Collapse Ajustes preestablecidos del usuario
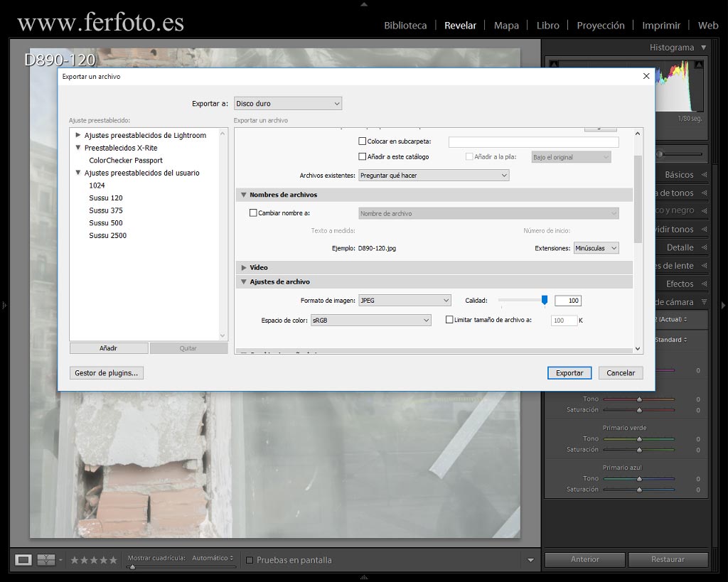The width and height of the screenshot is (728, 582). click(x=78, y=173)
